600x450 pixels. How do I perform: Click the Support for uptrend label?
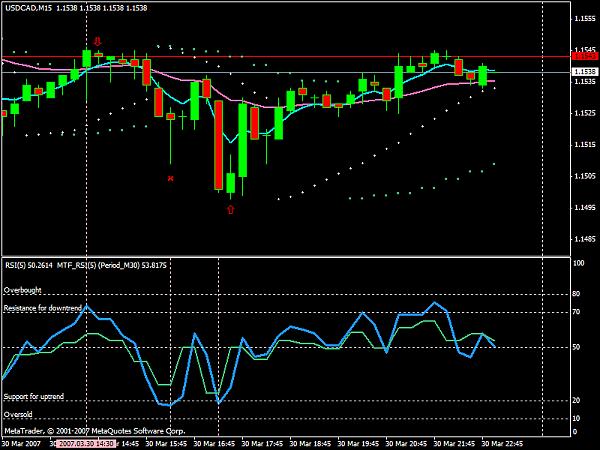(x=34, y=396)
